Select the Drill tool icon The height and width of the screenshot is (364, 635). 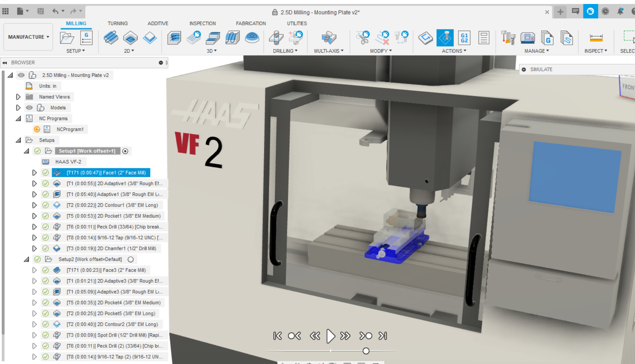coord(276,38)
